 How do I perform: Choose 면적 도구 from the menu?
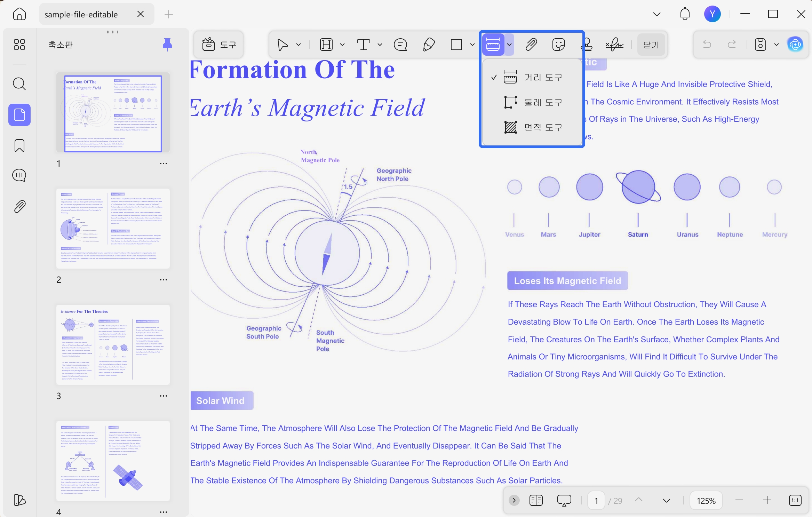(532, 127)
